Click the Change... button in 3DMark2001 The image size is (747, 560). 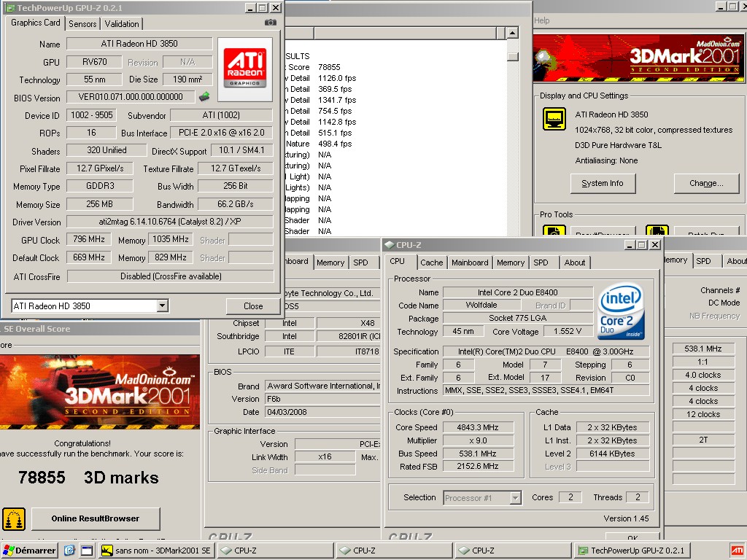point(706,183)
